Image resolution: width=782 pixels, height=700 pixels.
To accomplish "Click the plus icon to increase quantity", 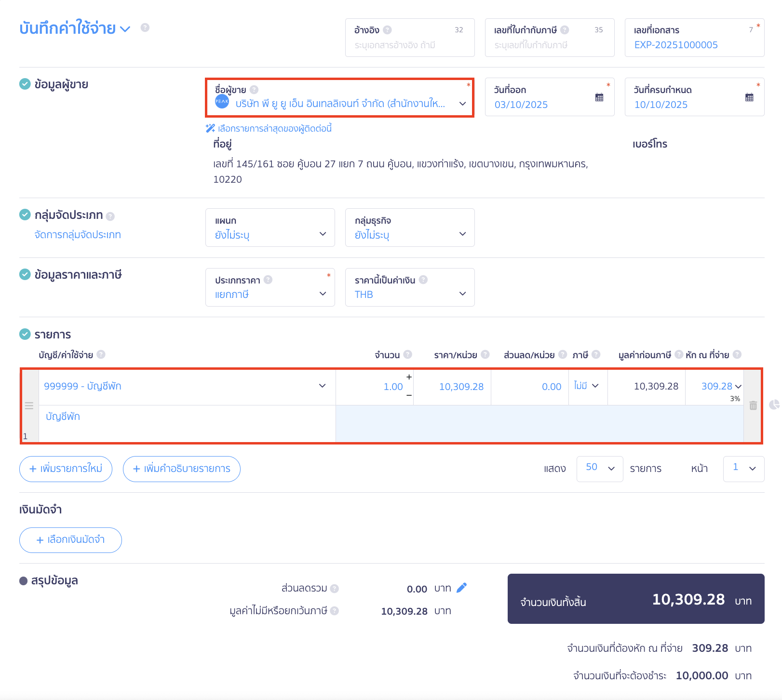I will pyautogui.click(x=409, y=377).
